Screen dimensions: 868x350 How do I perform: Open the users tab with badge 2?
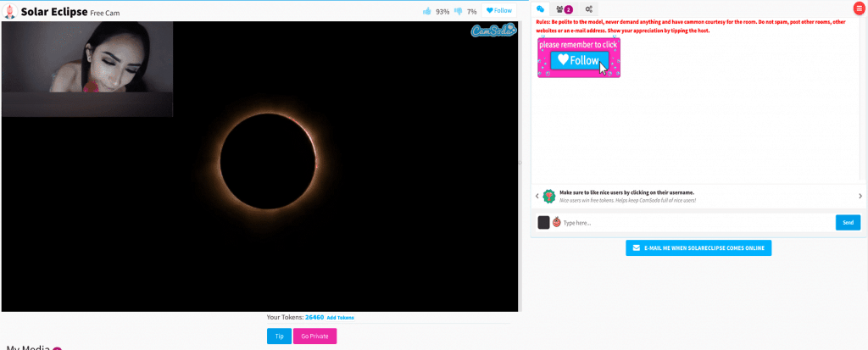pos(564,8)
